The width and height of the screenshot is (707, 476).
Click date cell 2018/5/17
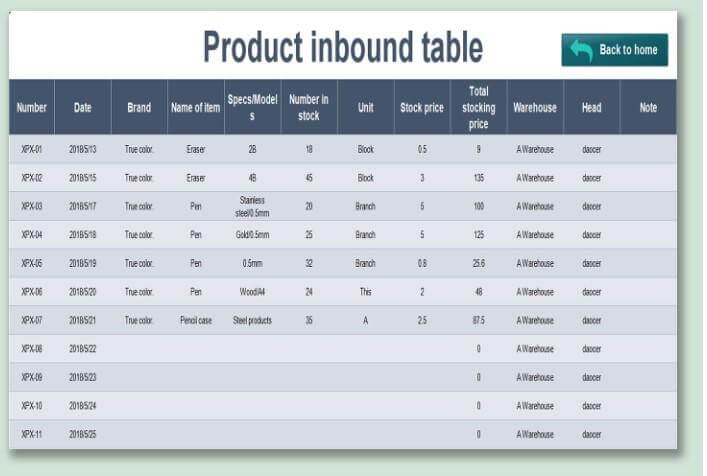[x=83, y=206]
